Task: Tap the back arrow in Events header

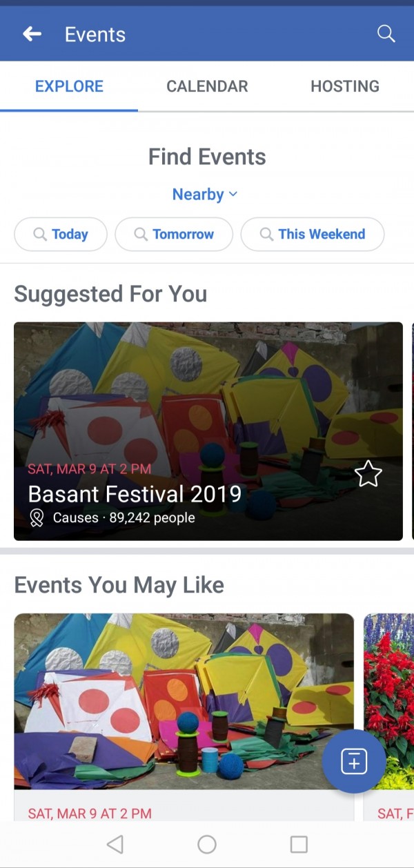Action: pos(32,34)
